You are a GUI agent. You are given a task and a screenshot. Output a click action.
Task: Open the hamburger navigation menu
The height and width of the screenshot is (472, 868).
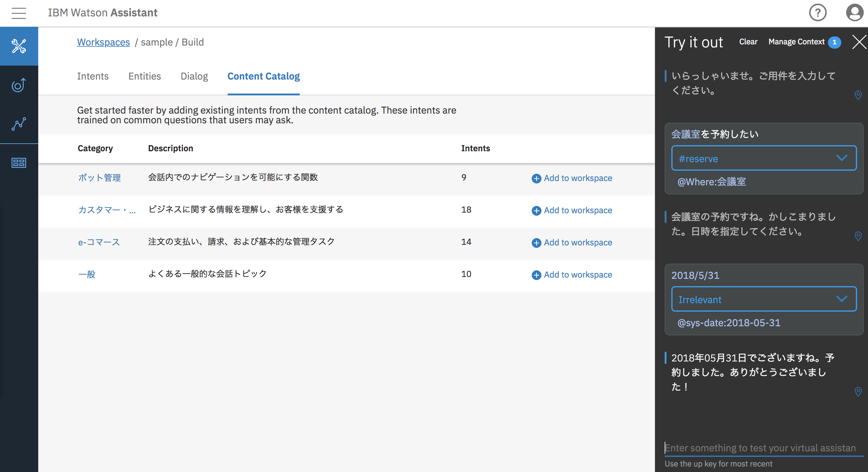19,13
